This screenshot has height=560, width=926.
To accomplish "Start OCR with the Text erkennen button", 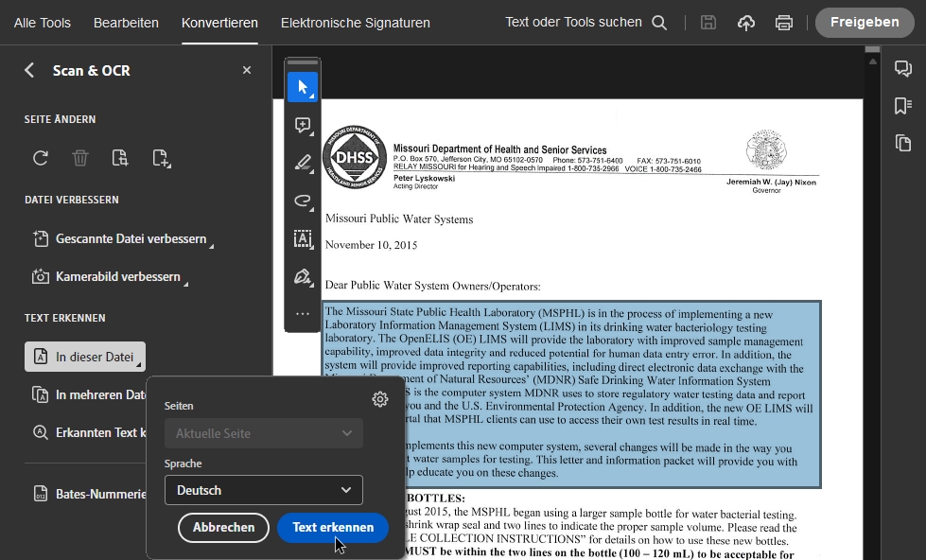I will pos(333,528).
